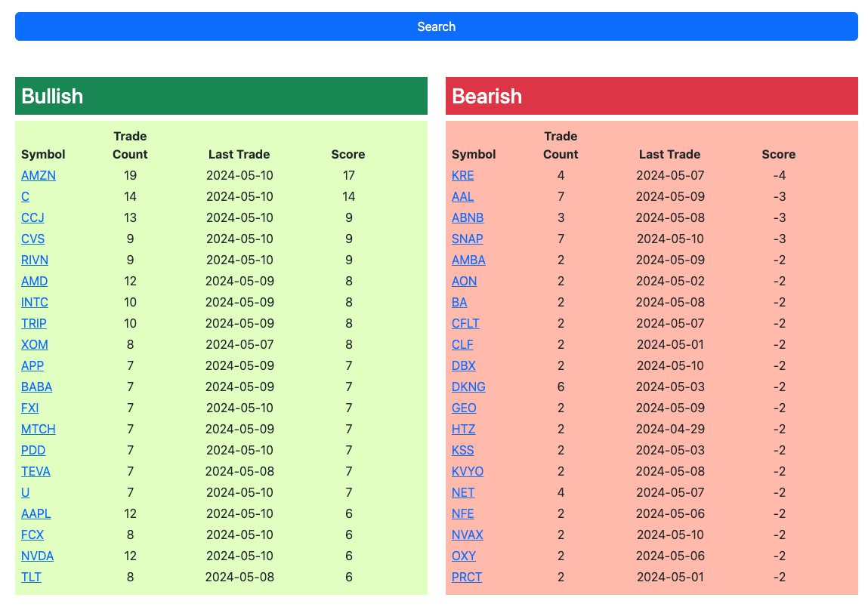
Task: Open the AAPL symbol link
Action: 36,514
